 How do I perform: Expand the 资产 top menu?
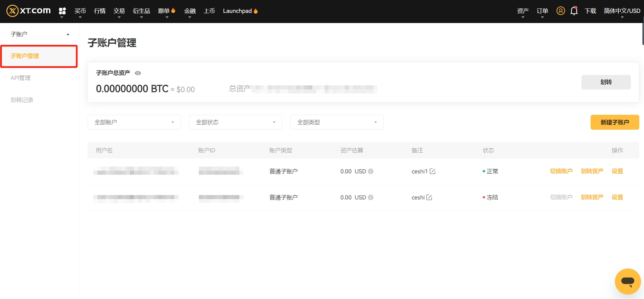coord(523,11)
